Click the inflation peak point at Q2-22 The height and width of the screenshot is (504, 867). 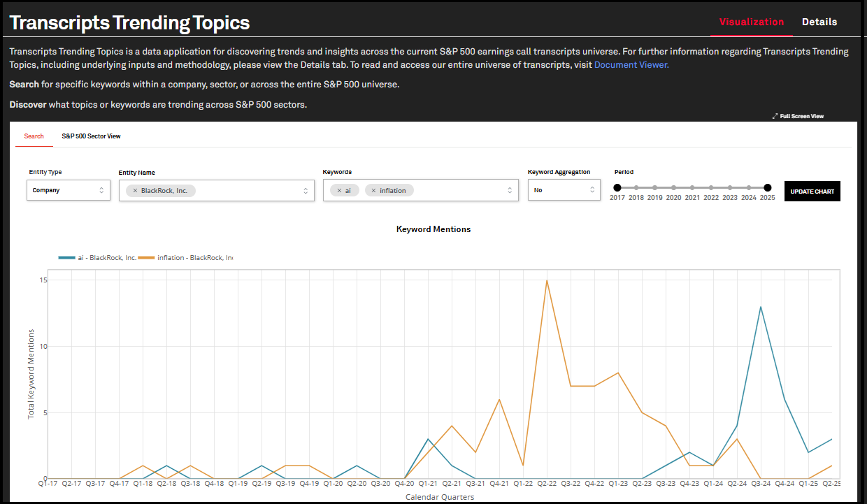pos(546,280)
